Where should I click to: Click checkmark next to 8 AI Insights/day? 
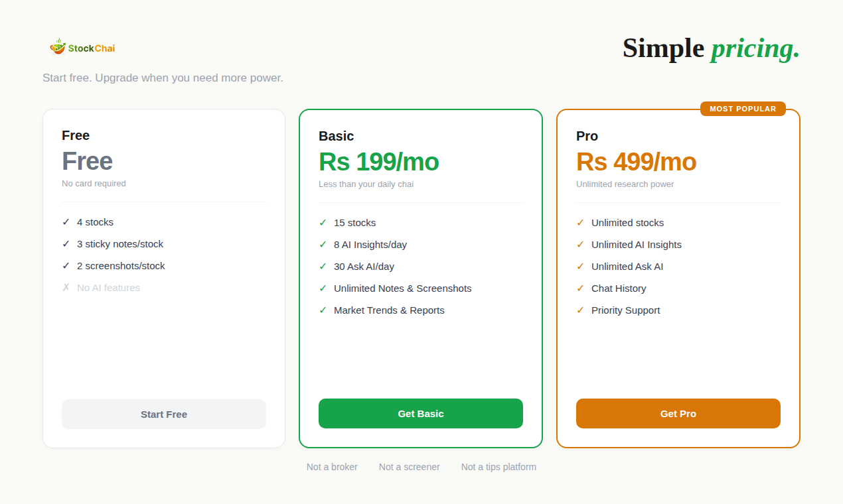coord(323,245)
